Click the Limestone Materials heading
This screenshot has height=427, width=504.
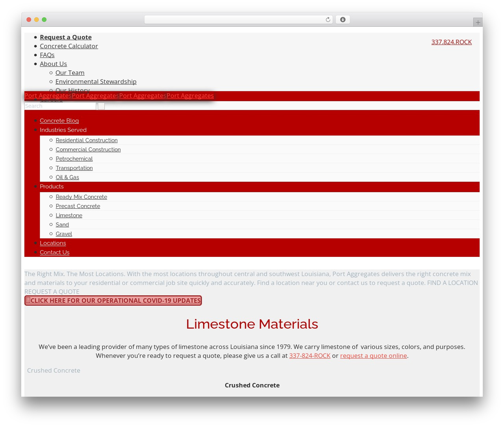pyautogui.click(x=252, y=324)
